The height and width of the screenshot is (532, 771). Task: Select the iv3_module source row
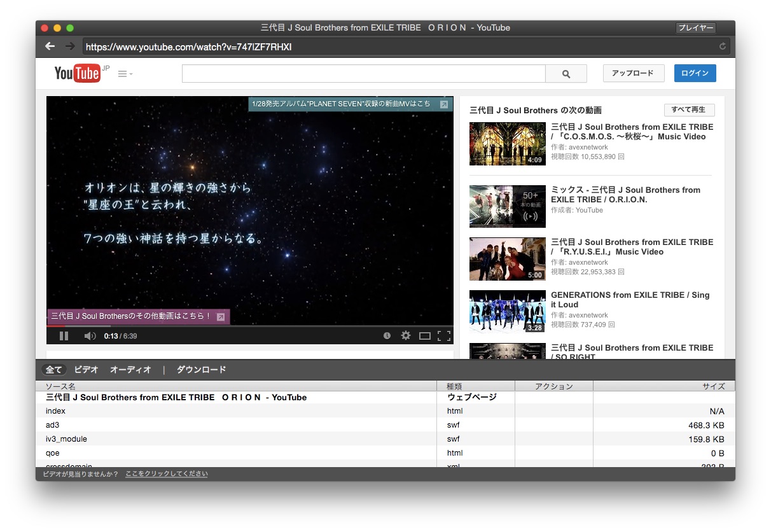pyautogui.click(x=385, y=439)
